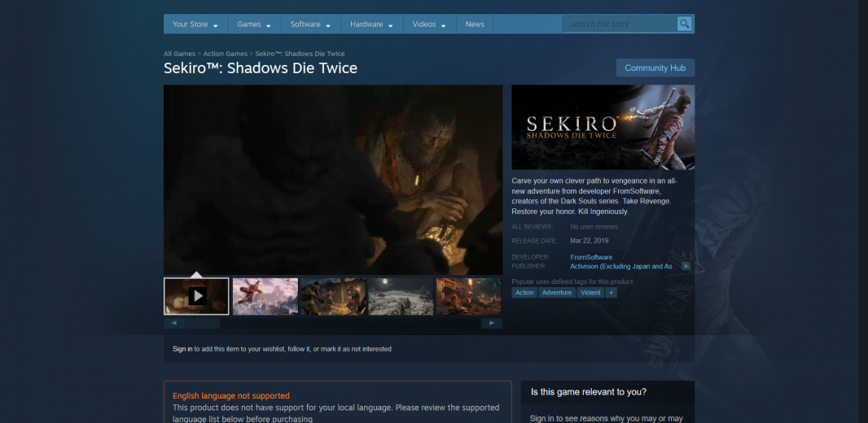
Task: Open the Hardware dropdown menu
Action: (371, 24)
